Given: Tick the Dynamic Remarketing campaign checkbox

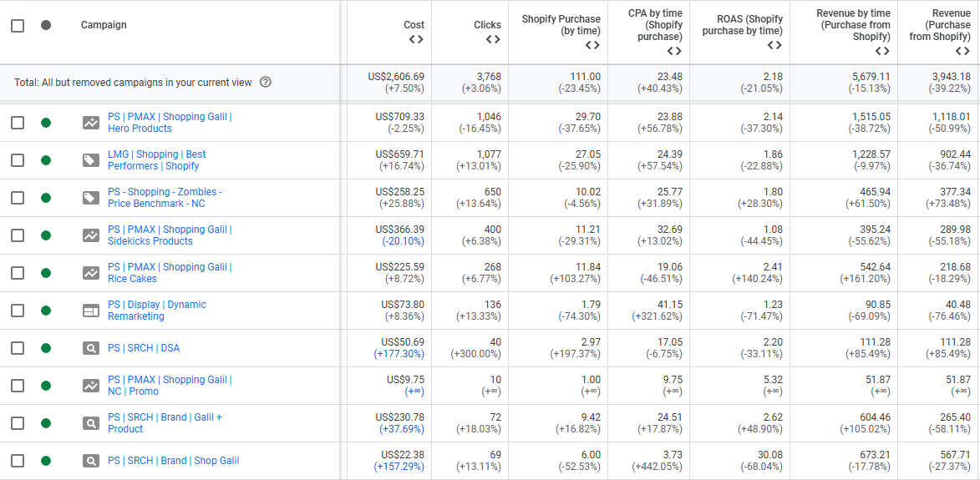Looking at the screenshot, I should click(x=18, y=311).
